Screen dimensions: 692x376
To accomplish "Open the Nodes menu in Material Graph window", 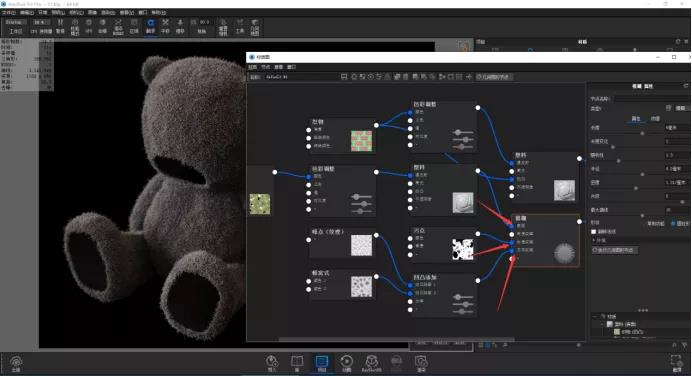I will pyautogui.click(x=266, y=67).
